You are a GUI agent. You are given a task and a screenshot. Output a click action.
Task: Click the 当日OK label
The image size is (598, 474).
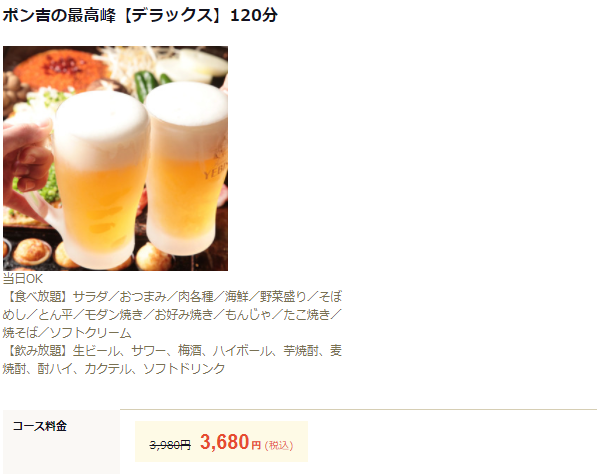[x=23, y=279]
